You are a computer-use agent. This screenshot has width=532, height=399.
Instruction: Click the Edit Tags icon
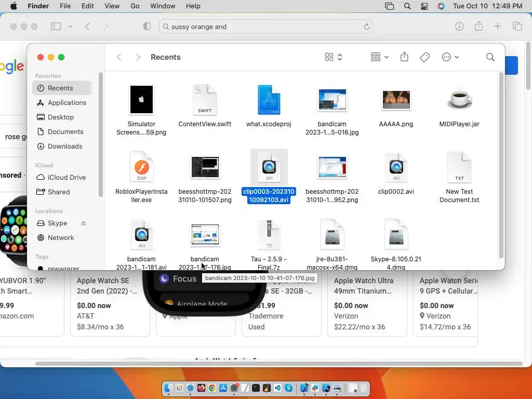point(424,57)
